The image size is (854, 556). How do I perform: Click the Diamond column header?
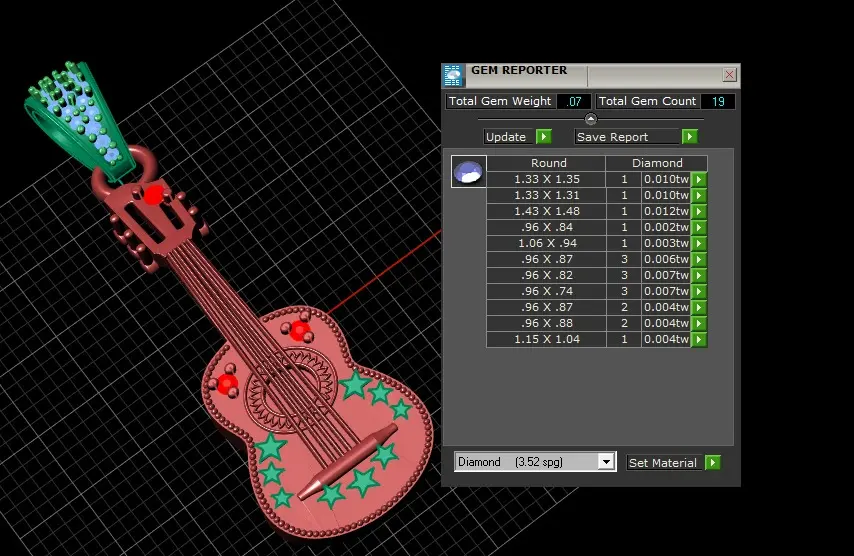click(x=657, y=163)
